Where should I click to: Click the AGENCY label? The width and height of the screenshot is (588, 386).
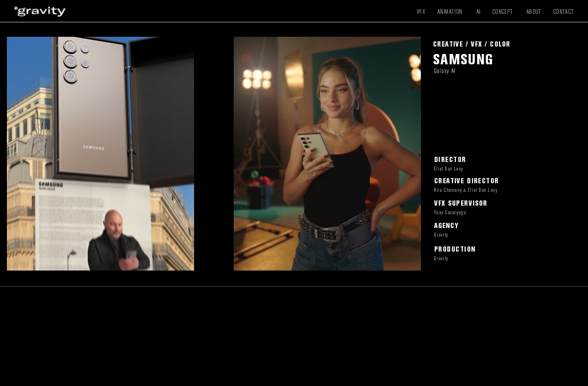click(x=446, y=226)
